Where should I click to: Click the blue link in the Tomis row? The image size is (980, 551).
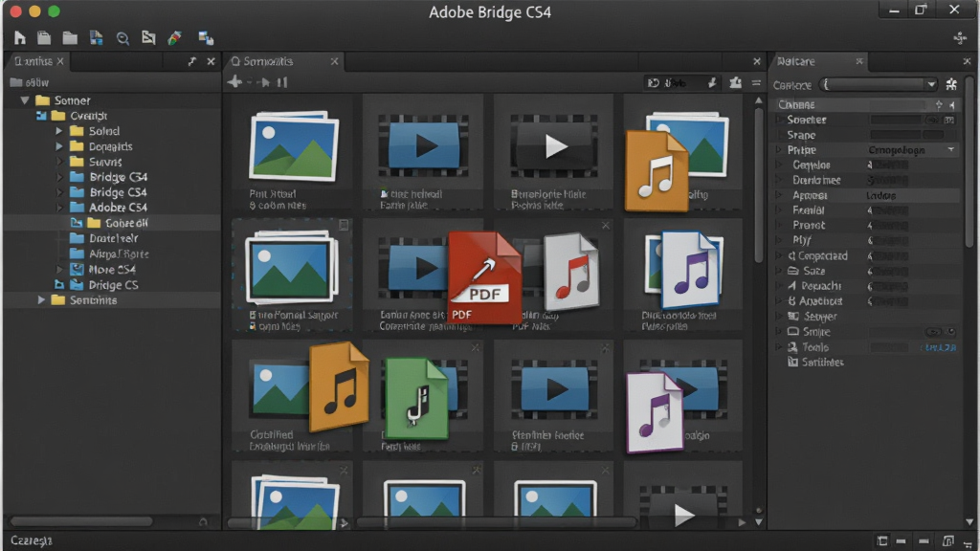pos(941,347)
